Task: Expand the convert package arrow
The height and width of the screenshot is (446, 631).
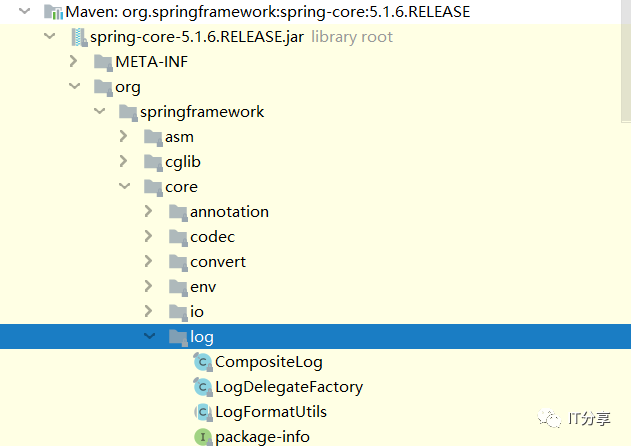Action: [148, 261]
